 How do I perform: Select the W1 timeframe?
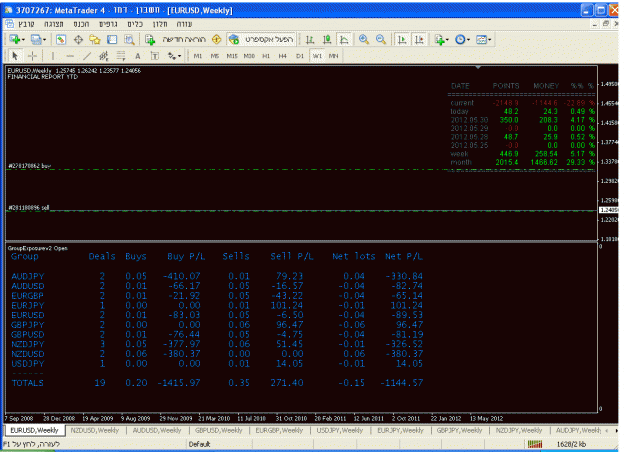[x=317, y=56]
